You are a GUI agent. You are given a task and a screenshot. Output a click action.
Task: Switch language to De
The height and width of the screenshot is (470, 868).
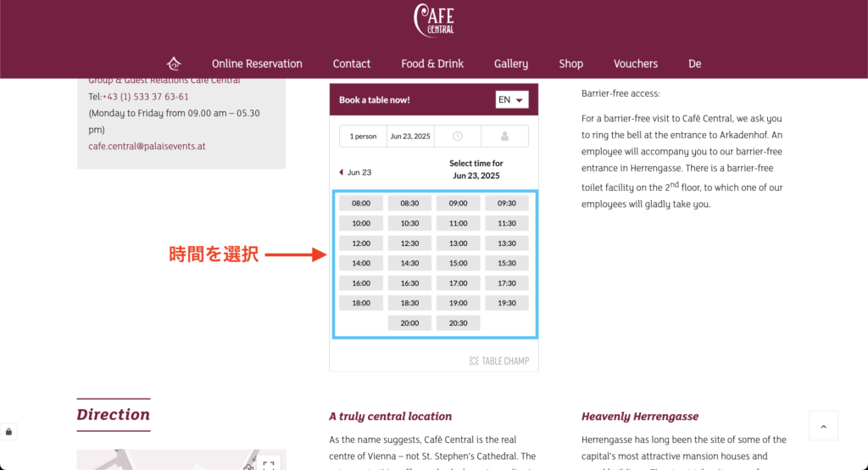point(695,64)
